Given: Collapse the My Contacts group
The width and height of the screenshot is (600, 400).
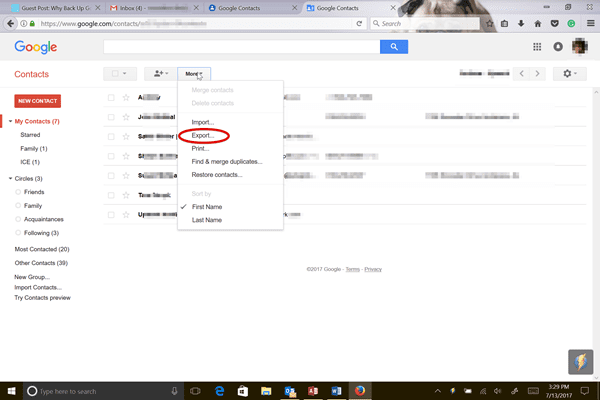Looking at the screenshot, I should click(10, 121).
